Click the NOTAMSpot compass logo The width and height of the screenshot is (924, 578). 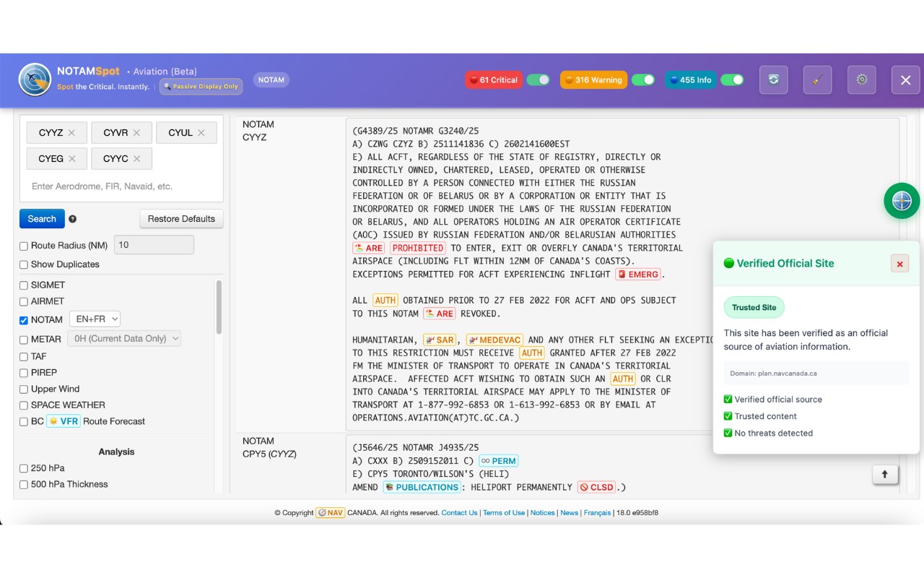coord(35,79)
